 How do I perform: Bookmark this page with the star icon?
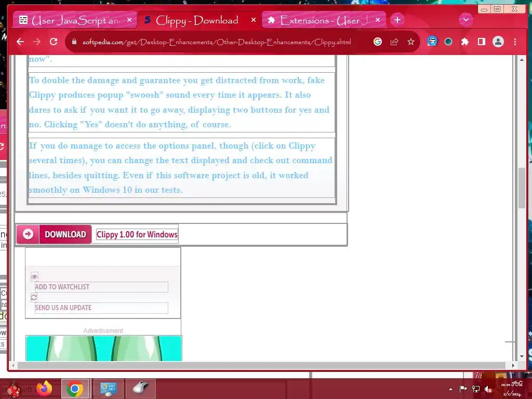point(411,42)
